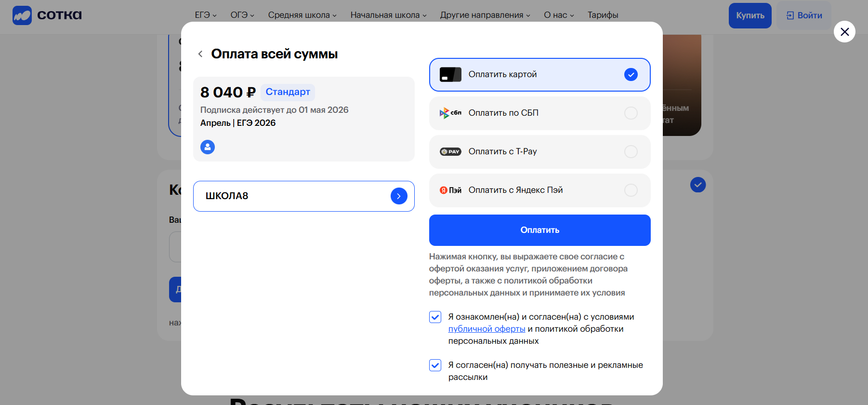Screen dimensions: 868x405
Task: Select Оплатить картой payment option
Action: [x=540, y=75]
